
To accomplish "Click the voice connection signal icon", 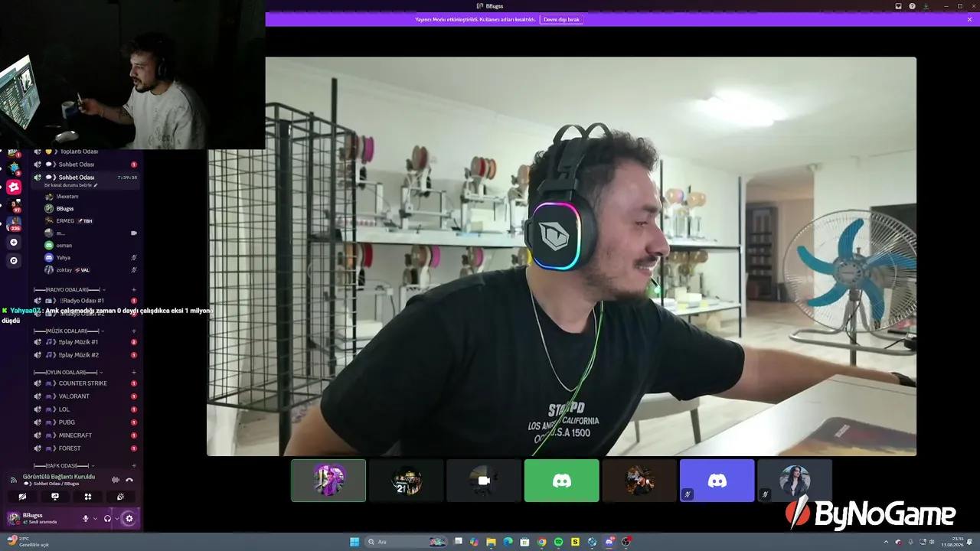I will click(x=13, y=480).
